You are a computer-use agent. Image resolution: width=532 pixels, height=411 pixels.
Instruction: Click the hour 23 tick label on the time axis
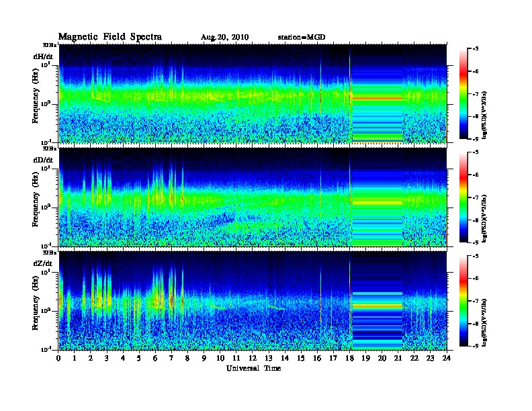430,358
